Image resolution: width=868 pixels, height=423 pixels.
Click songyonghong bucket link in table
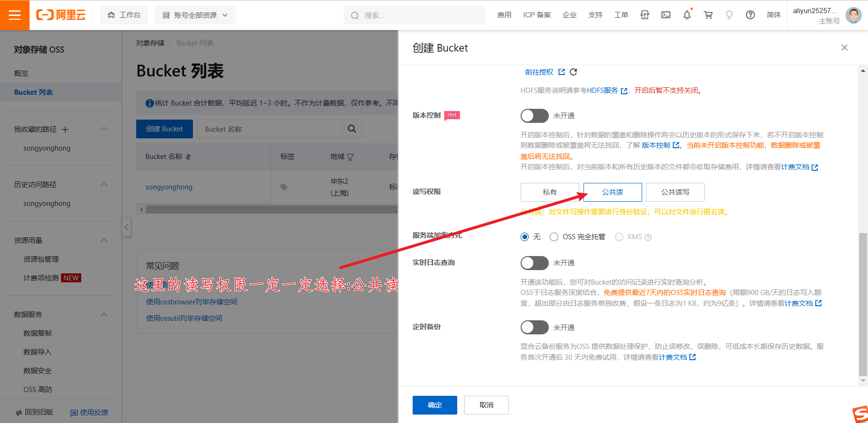(169, 187)
